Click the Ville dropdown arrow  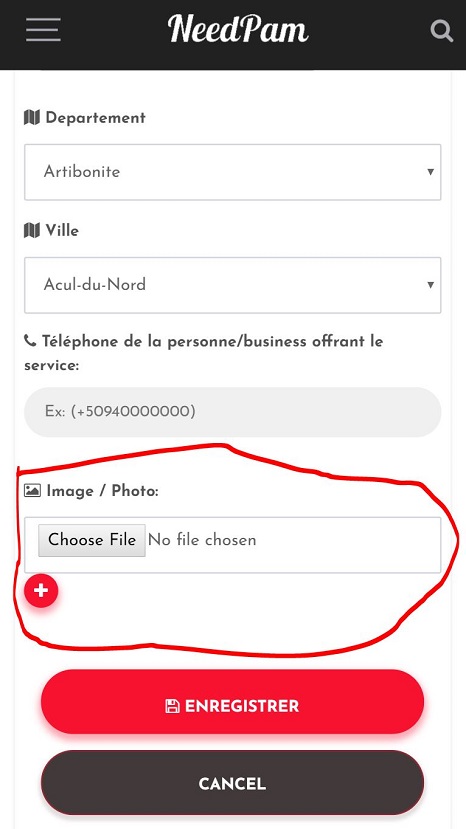pos(431,285)
